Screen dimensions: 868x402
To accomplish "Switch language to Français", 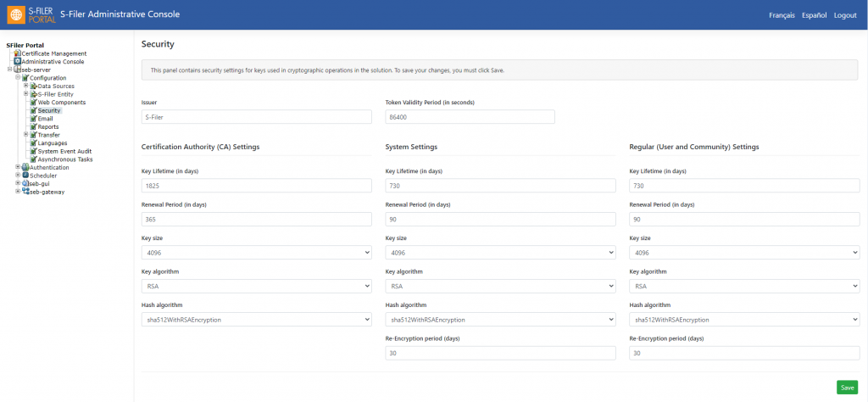I will [782, 15].
